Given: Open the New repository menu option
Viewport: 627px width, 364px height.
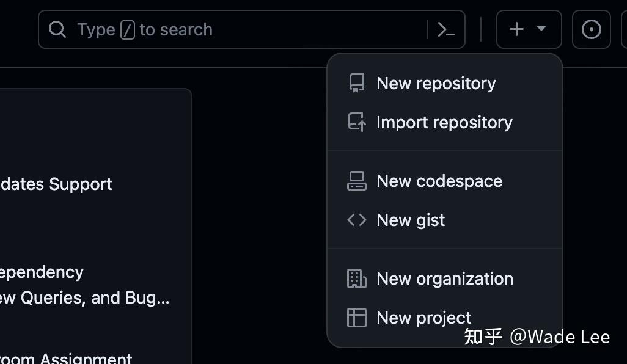Looking at the screenshot, I should [436, 83].
